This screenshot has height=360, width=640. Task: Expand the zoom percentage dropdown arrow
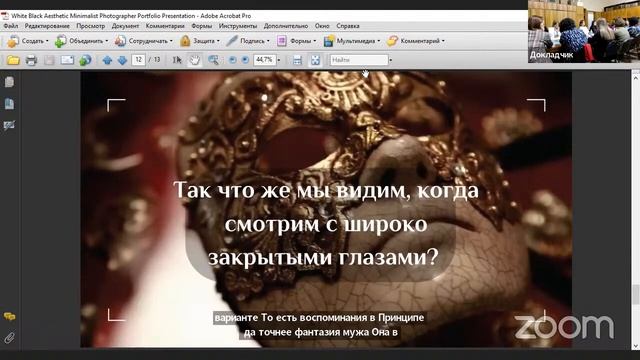pos(279,60)
